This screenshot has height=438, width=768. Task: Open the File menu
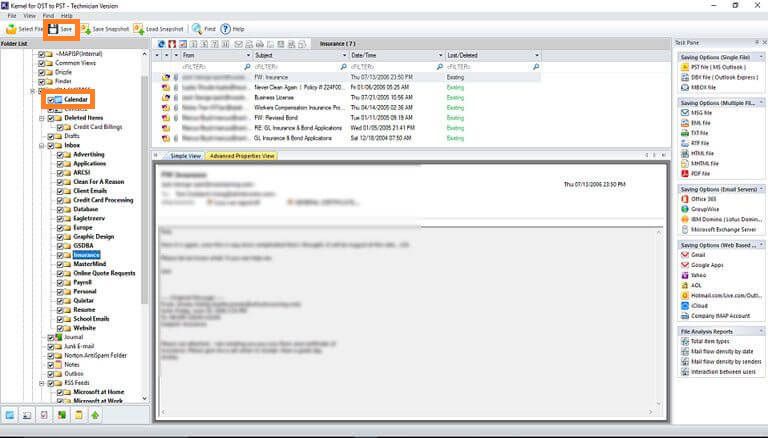point(12,16)
